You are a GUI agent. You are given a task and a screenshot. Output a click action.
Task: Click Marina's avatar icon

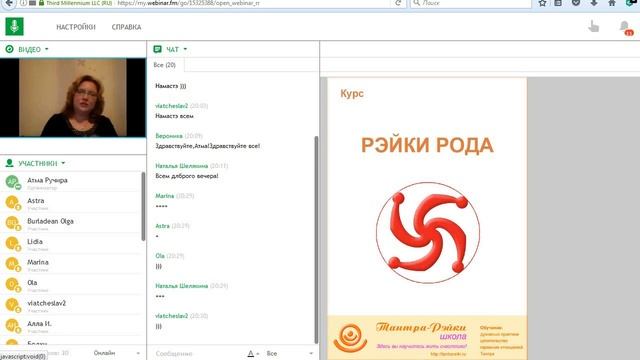[x=12, y=264]
